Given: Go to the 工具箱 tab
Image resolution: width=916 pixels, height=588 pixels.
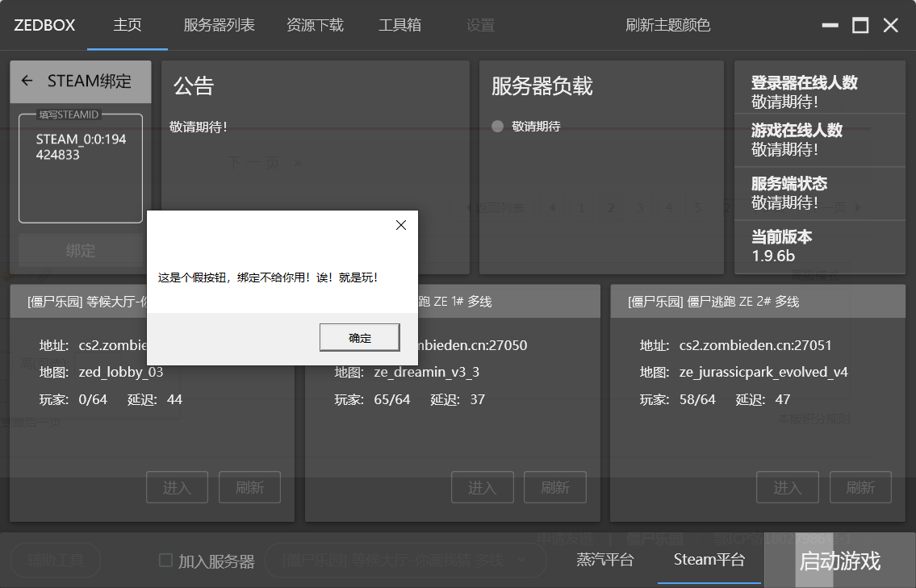Looking at the screenshot, I should tap(399, 26).
